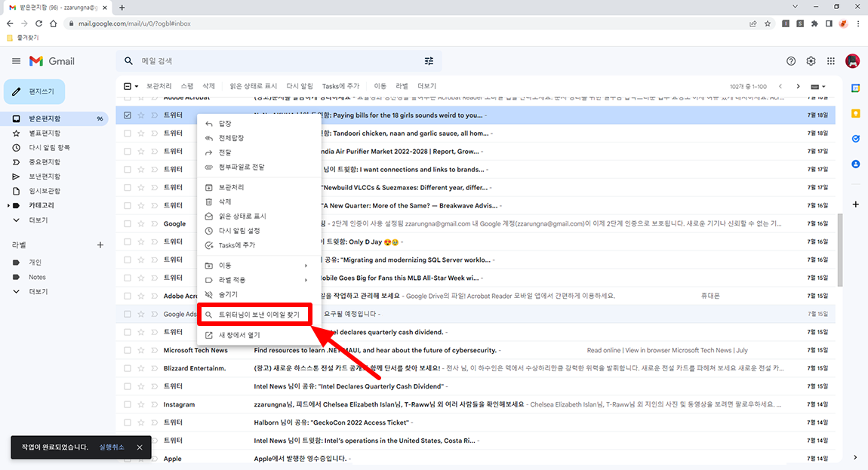Open the select-all dropdown arrow
This screenshot has height=470, width=868.
(136, 86)
